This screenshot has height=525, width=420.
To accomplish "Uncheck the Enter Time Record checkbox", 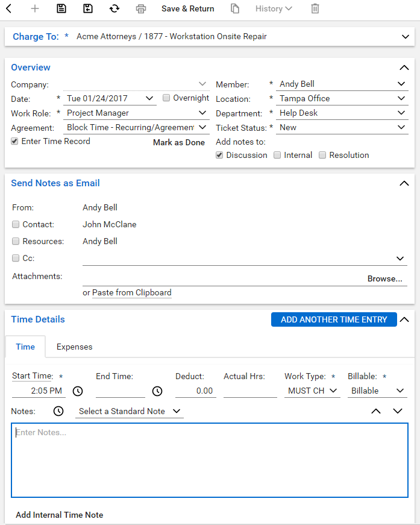I will (14, 141).
